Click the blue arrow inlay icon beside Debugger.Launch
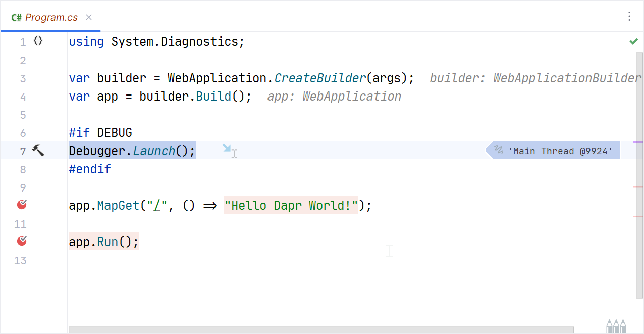Viewport: 644px width, 334px height. pos(227,148)
